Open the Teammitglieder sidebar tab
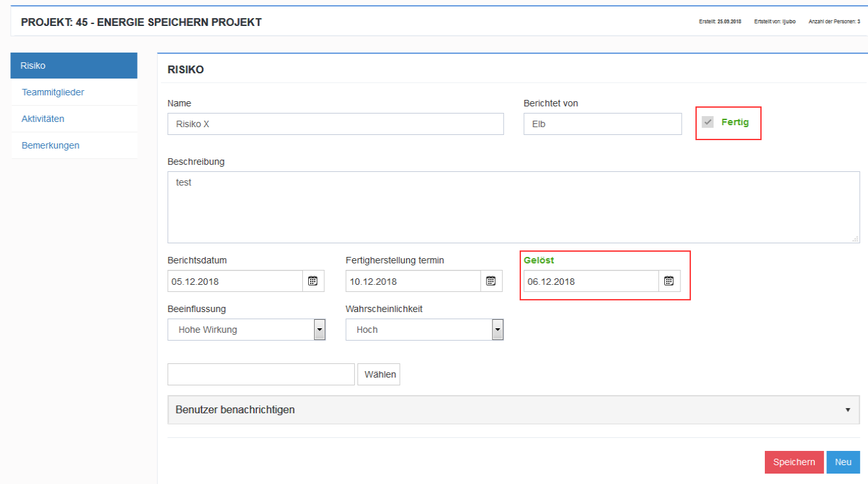The width and height of the screenshot is (868, 484). point(74,92)
